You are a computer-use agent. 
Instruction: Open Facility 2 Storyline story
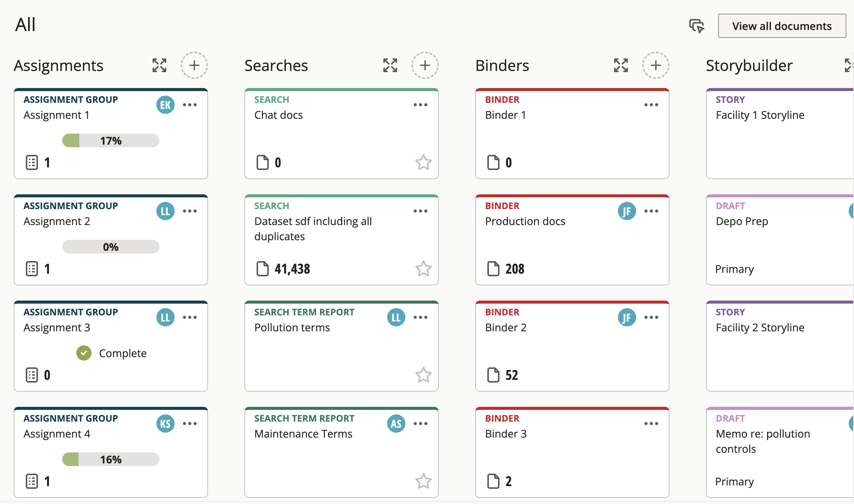[760, 328]
